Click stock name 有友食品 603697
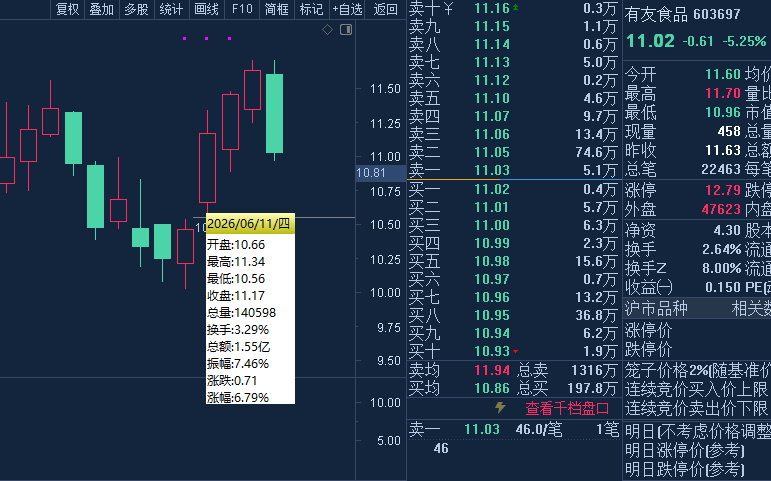Viewport: 771px width, 481px height. (682, 14)
